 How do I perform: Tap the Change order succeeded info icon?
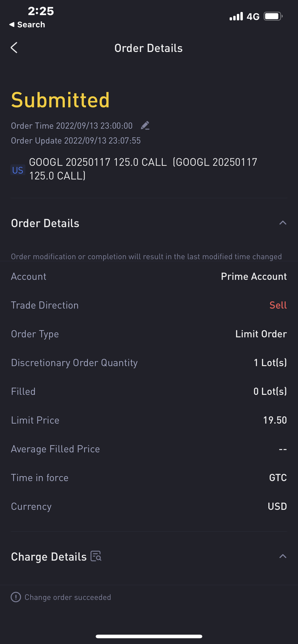(x=16, y=597)
